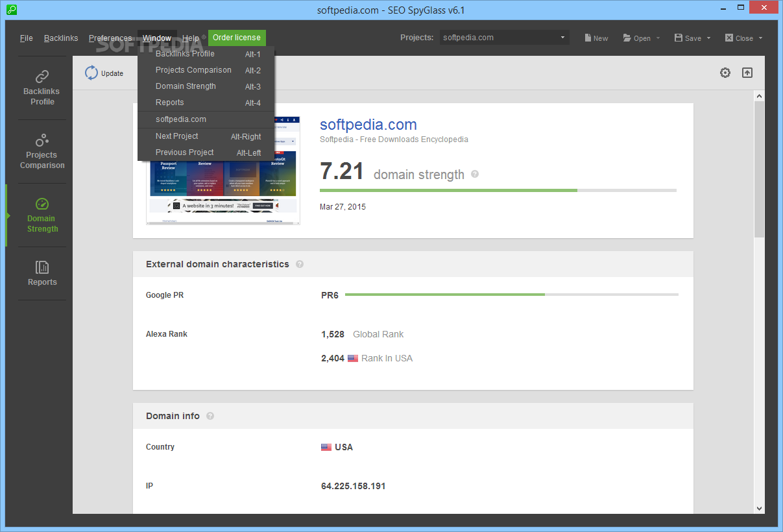Click the Save project button
783x532 pixels.
[x=688, y=38]
